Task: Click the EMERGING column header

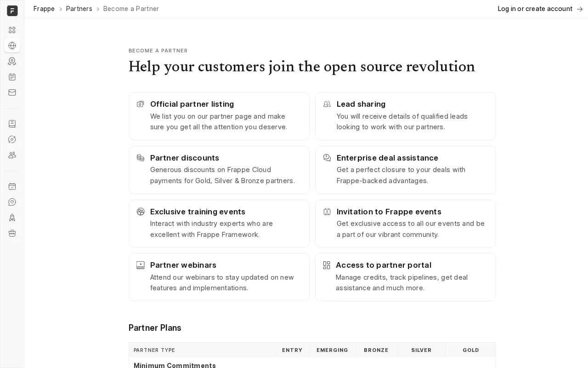Action: [x=332, y=350]
